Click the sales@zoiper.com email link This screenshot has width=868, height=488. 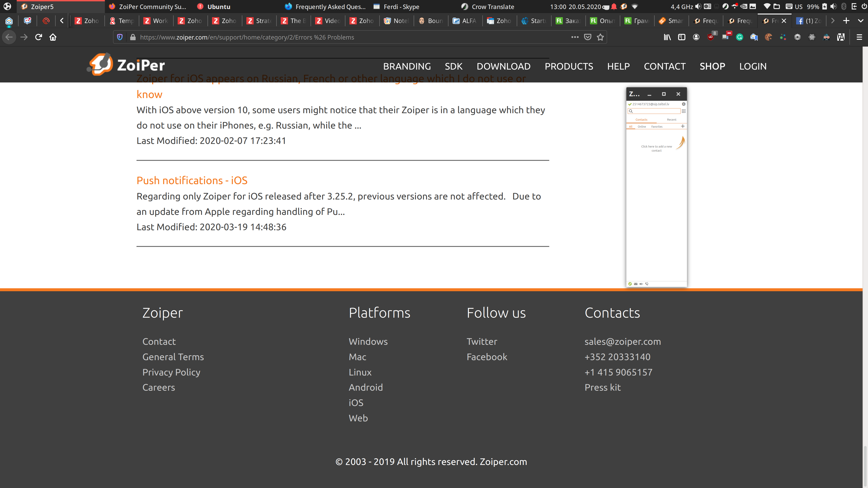pos(622,342)
